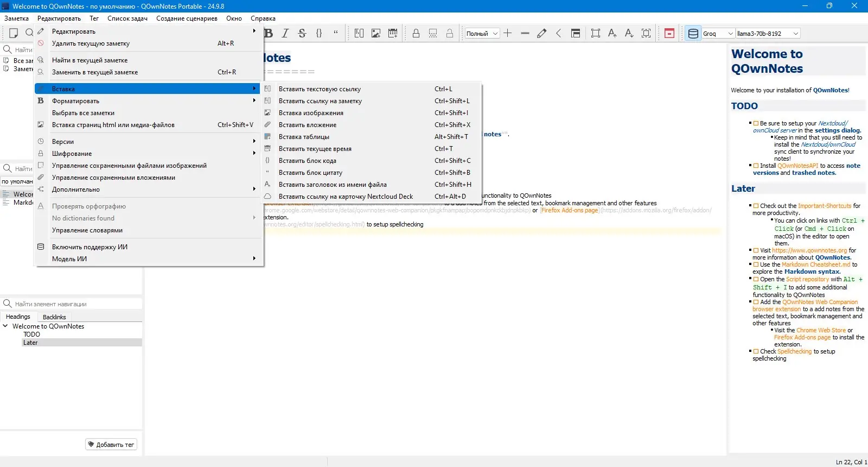Image resolution: width=868 pixels, height=467 pixels.
Task: Click the edit encrypted note toolbar icon
Action: (433, 33)
